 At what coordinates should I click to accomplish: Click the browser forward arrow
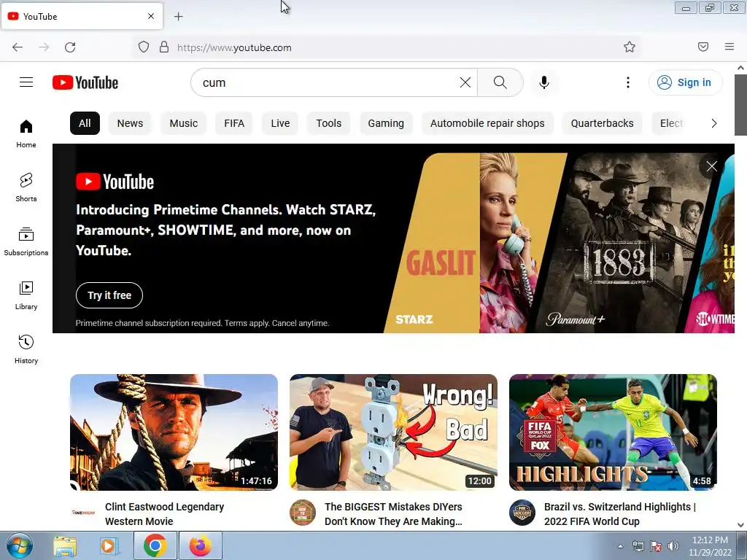coord(44,47)
